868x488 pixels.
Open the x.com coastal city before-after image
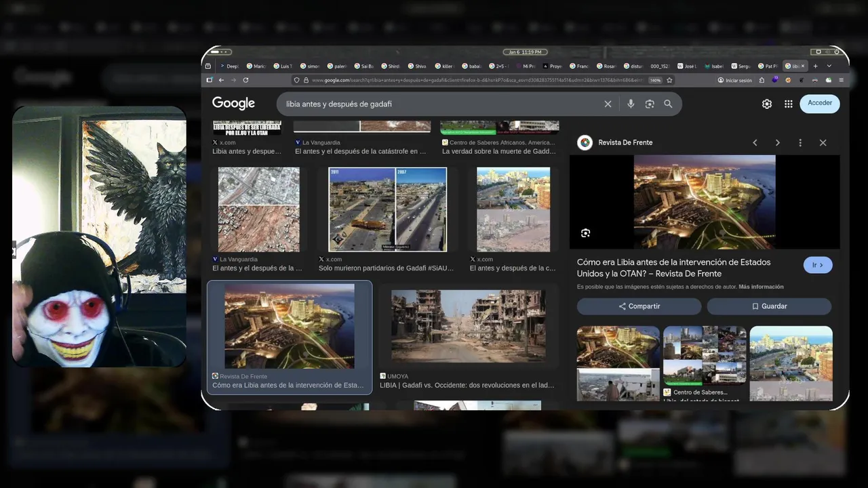click(x=513, y=209)
